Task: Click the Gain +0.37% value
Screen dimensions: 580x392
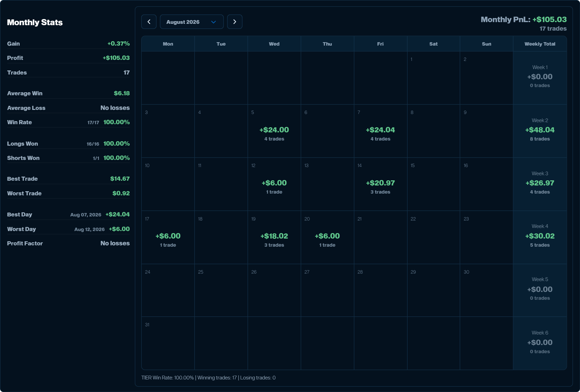Action: (x=118, y=44)
